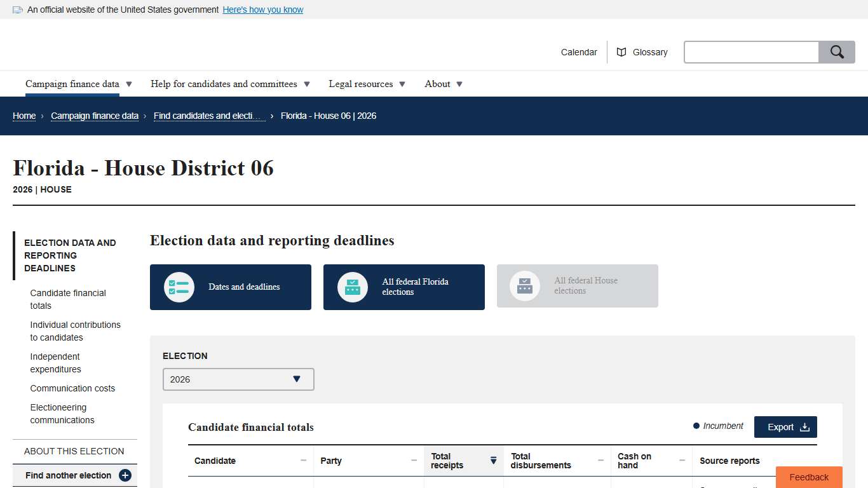Click the Dates and deadlines checklist icon
The image size is (868, 488).
click(179, 287)
